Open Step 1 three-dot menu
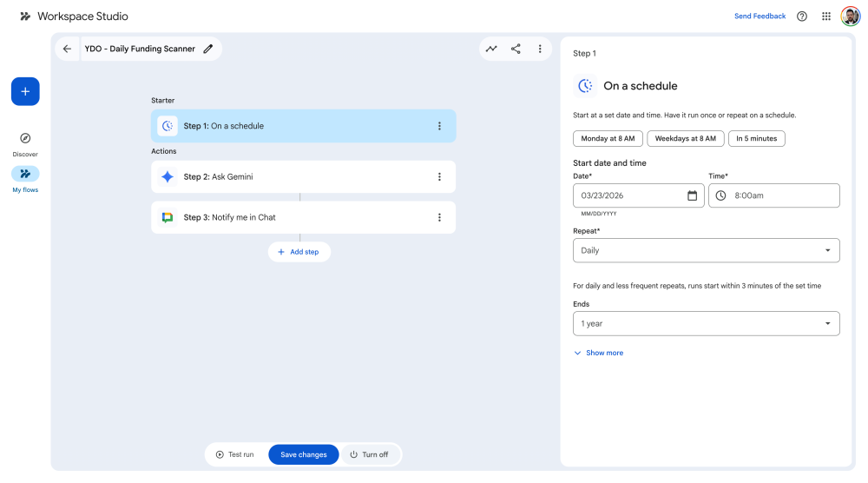This screenshot has width=868, height=483. pyautogui.click(x=439, y=126)
